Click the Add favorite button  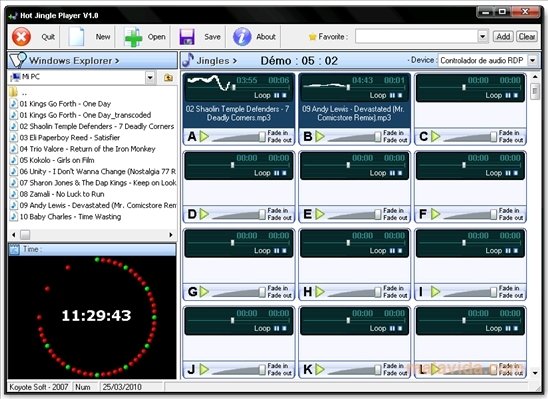click(x=503, y=36)
